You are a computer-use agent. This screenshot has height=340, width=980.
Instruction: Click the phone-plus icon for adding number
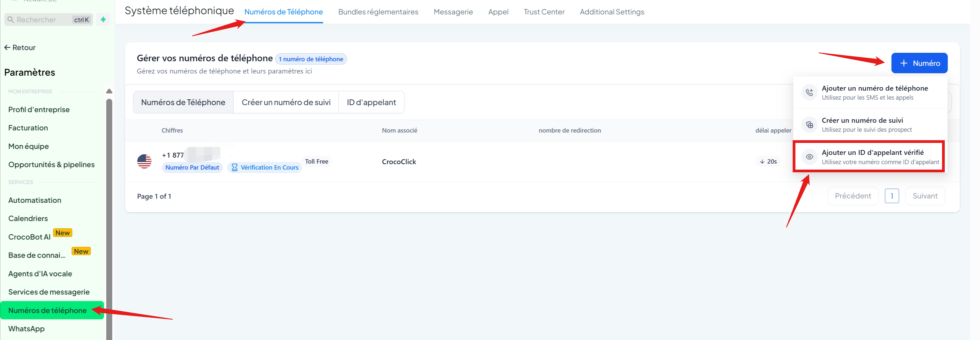[809, 93]
